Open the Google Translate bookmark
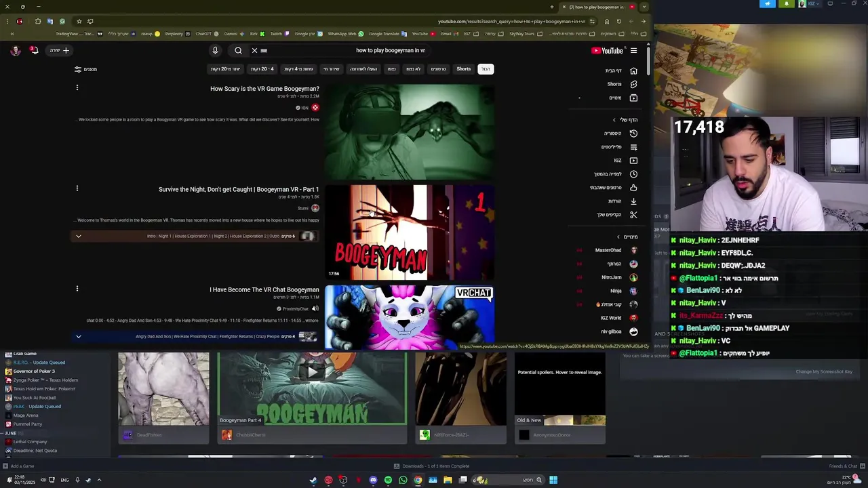The width and height of the screenshot is (868, 488). [x=387, y=33]
